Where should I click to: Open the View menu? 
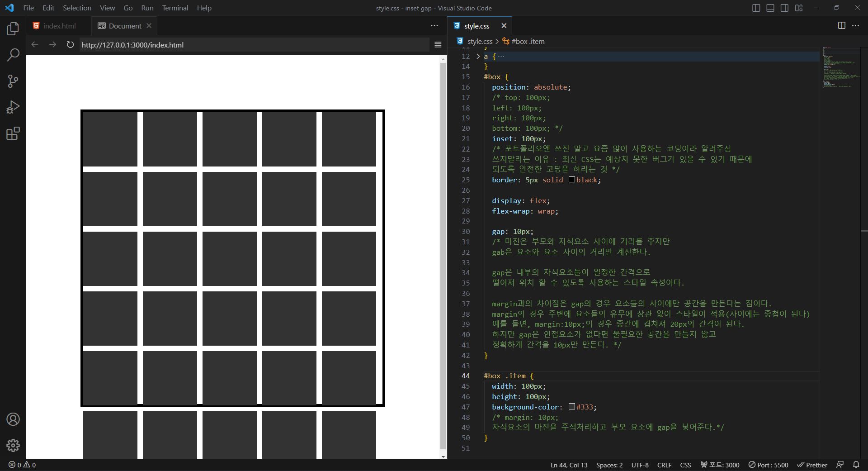point(107,8)
